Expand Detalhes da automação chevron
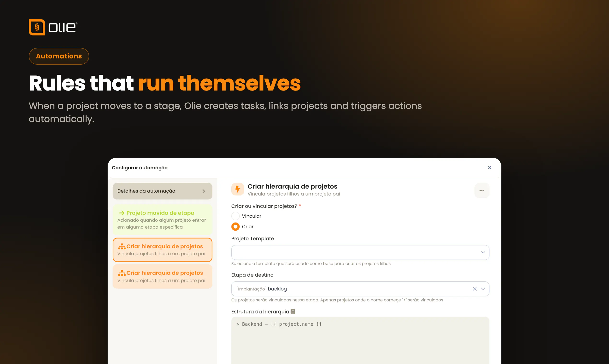Screen dimensions: 609x364 (204, 191)
